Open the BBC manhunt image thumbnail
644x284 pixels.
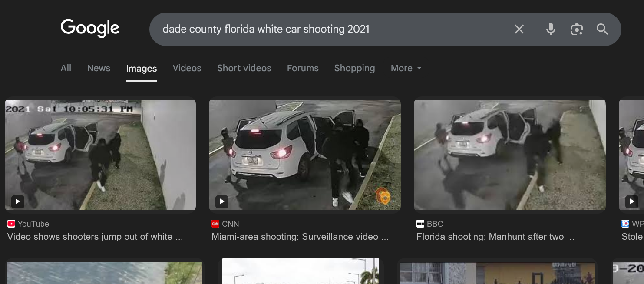pos(510,155)
